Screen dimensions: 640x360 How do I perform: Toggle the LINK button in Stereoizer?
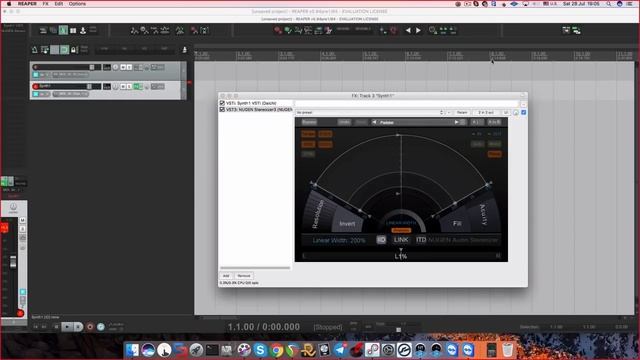coord(401,240)
